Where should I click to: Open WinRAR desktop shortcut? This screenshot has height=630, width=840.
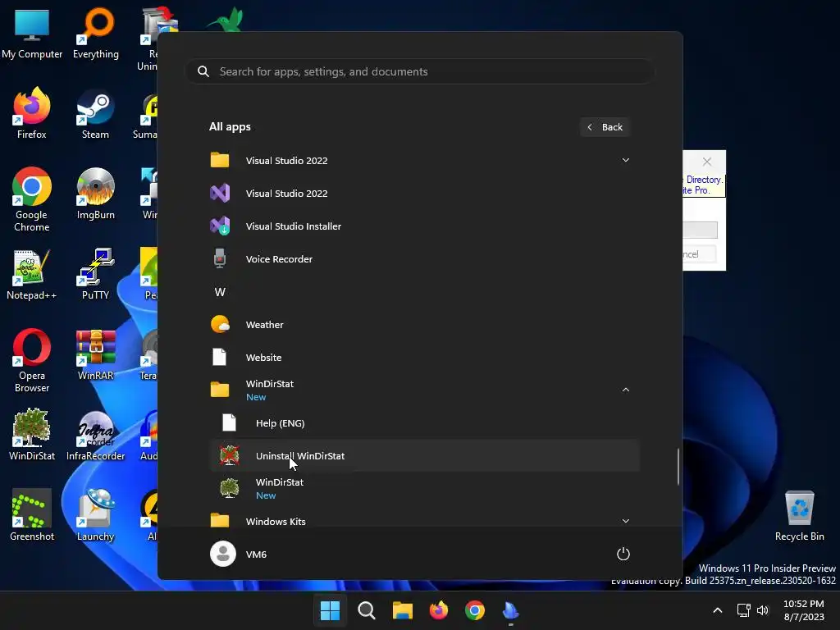(95, 354)
